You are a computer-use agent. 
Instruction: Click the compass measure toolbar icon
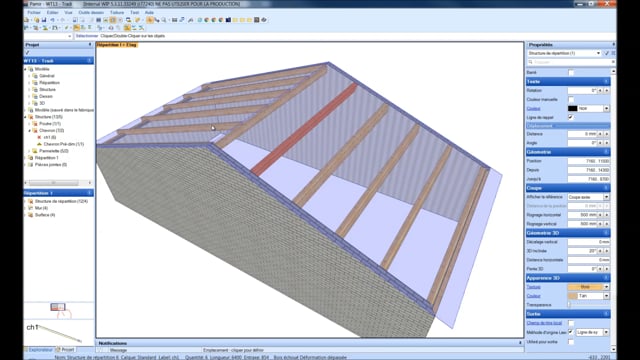[x=191, y=20]
